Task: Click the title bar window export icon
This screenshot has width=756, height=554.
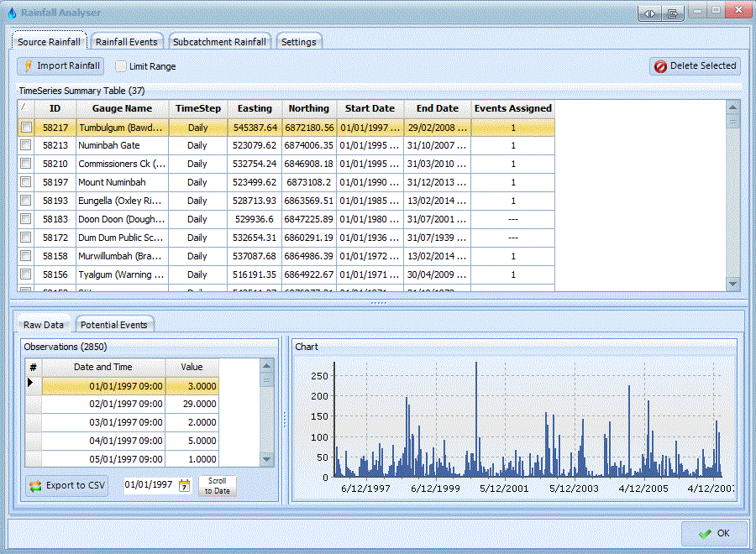Action: [x=673, y=13]
